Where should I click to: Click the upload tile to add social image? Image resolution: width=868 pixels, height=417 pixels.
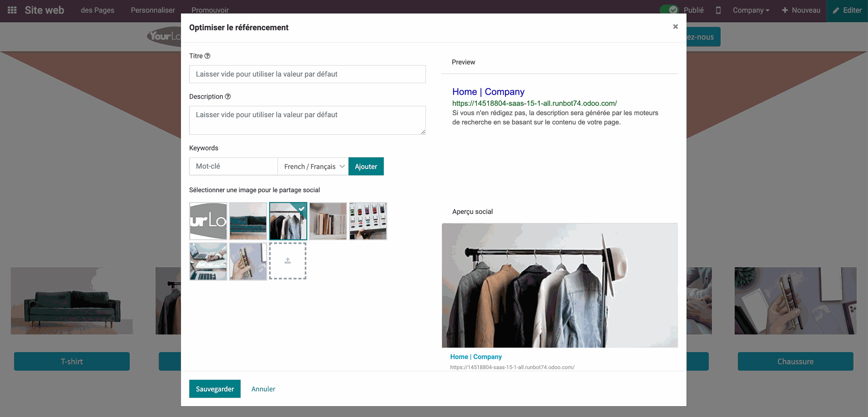[288, 261]
